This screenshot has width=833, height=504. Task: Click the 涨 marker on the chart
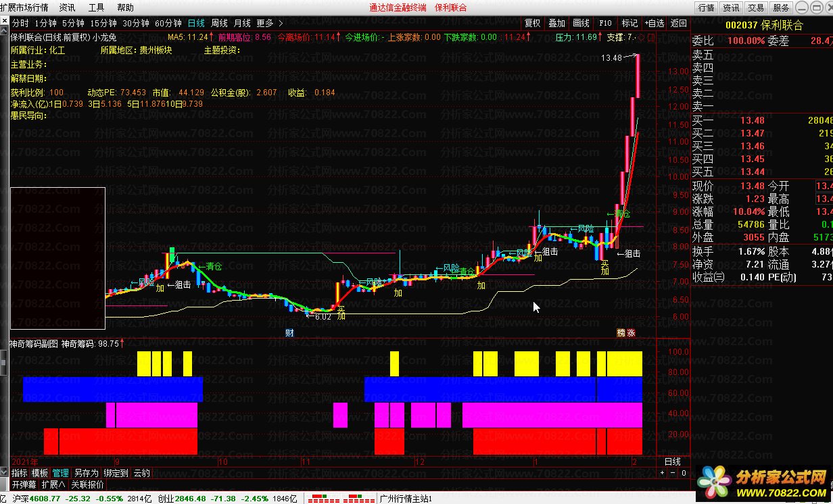[632, 333]
